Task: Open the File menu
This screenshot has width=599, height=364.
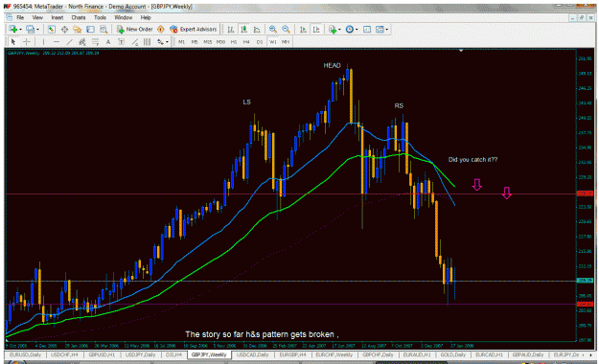Action: point(20,17)
